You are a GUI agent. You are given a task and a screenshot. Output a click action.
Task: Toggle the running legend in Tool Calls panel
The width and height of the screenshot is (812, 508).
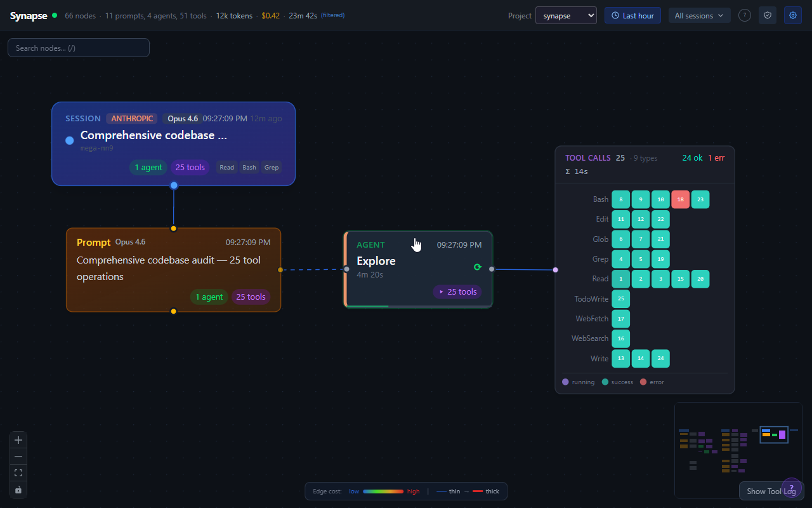click(578, 382)
